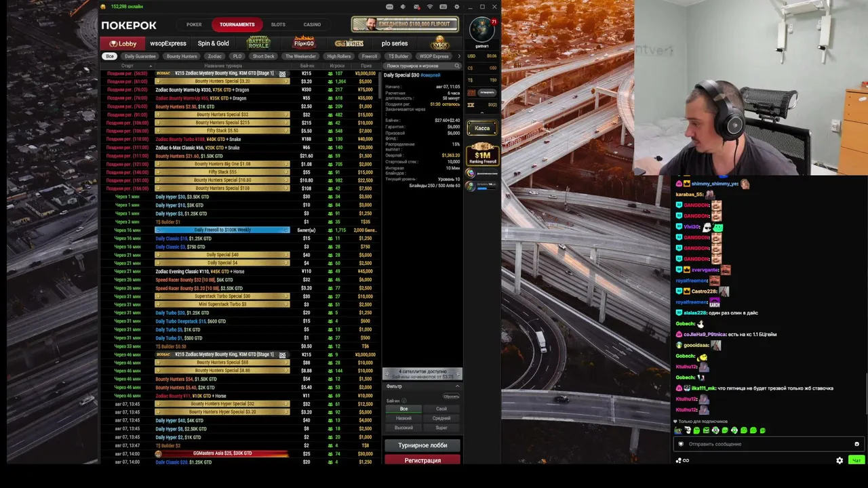Viewport: 868px width, 488px height.
Task: Click the sound speaker icon in poker title bar
Action: (x=403, y=7)
